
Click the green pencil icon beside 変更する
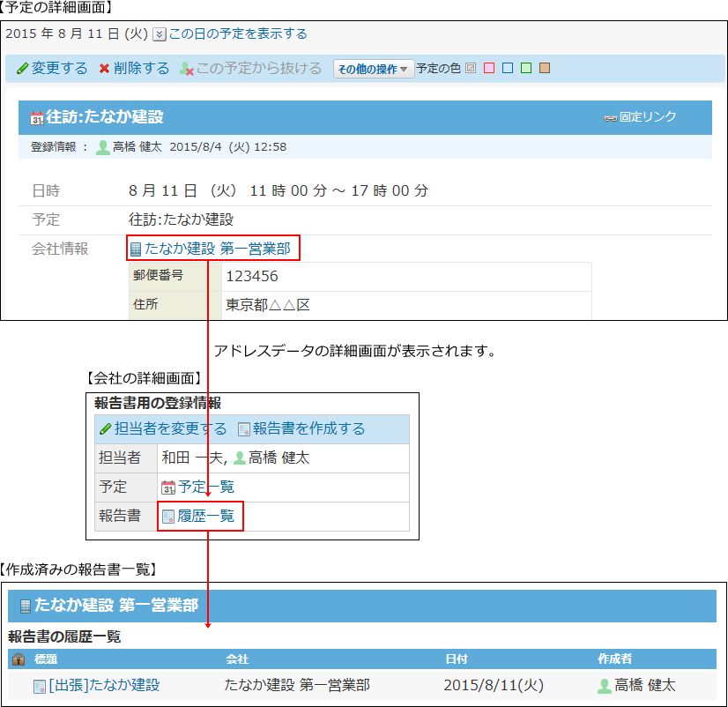23,69
